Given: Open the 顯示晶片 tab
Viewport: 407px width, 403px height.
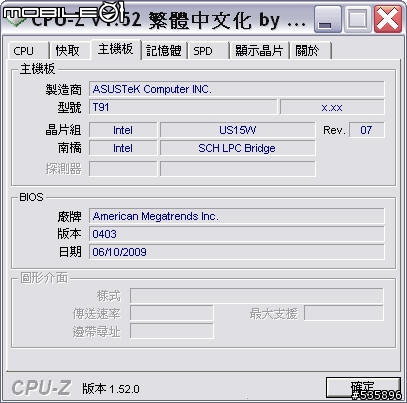Looking at the screenshot, I should (x=259, y=51).
